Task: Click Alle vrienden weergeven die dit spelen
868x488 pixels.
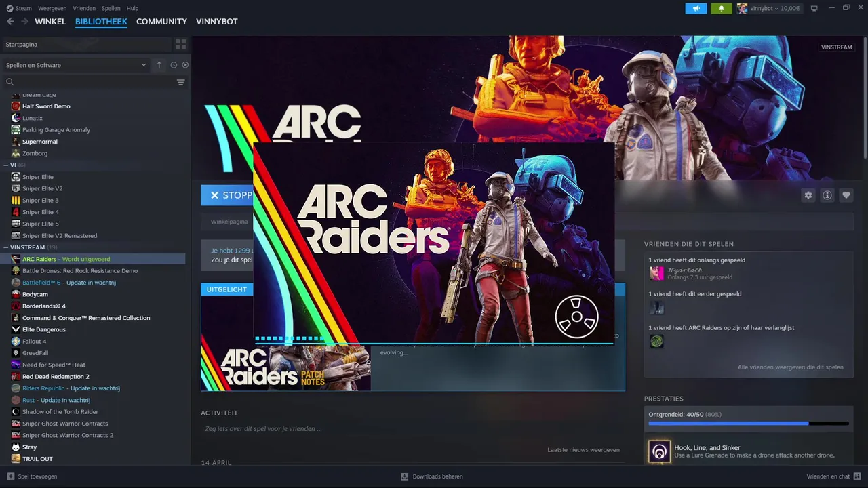Action: point(791,367)
